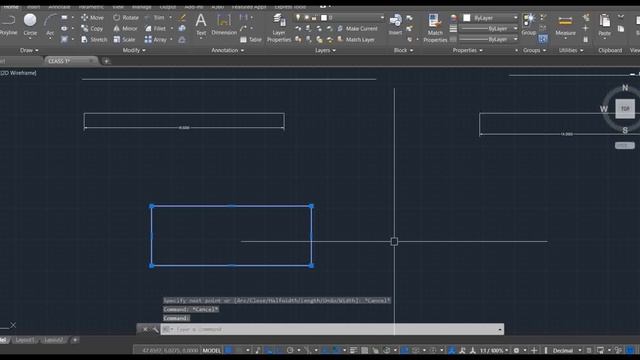
Task: Expand the Utilities panel dropdown
Action: pos(571,50)
